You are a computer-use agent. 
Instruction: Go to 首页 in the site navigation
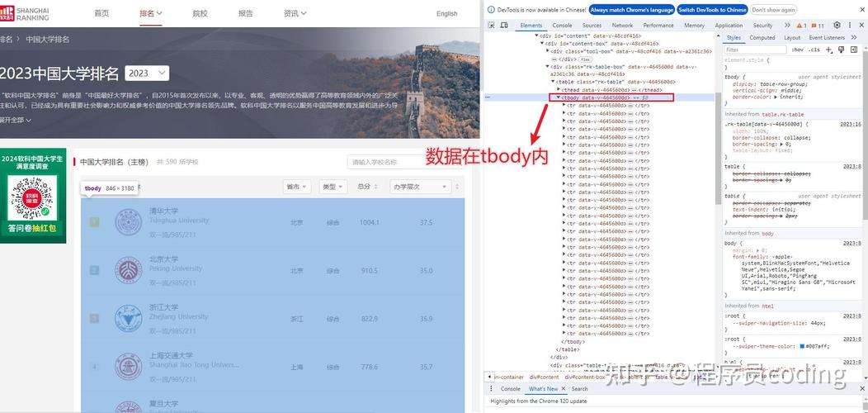coord(101,13)
